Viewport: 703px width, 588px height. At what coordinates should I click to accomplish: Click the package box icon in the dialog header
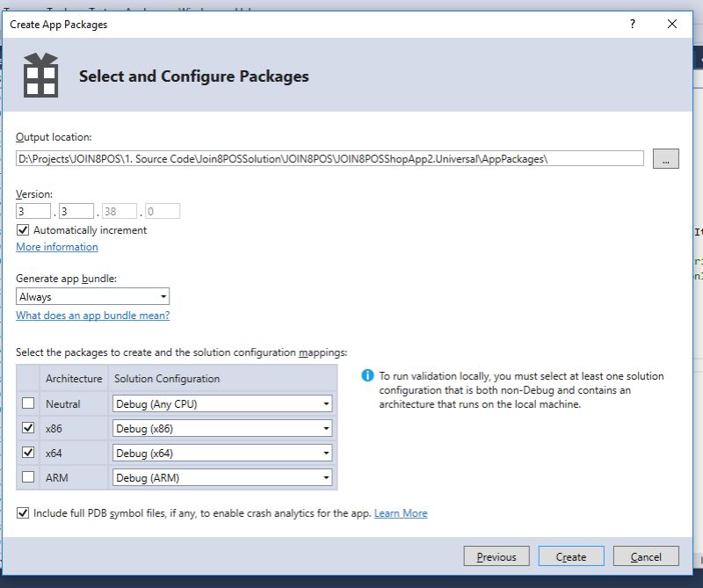click(x=40, y=73)
